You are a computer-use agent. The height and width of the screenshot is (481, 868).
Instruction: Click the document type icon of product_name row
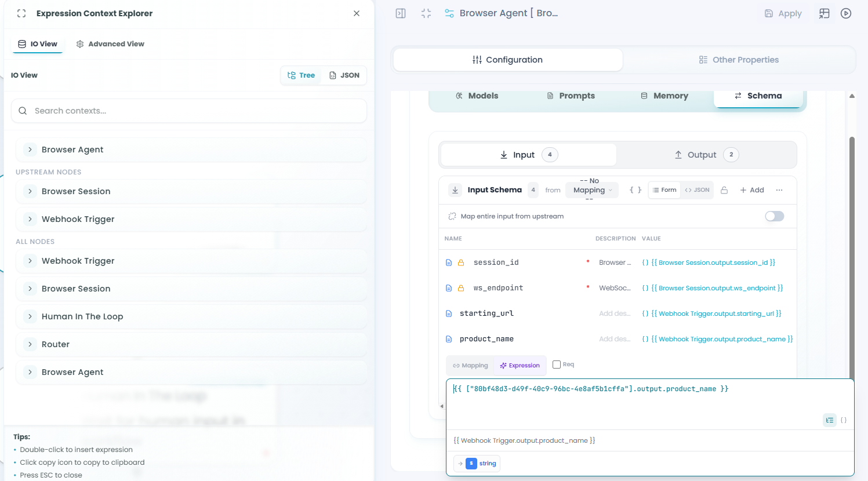pos(448,339)
